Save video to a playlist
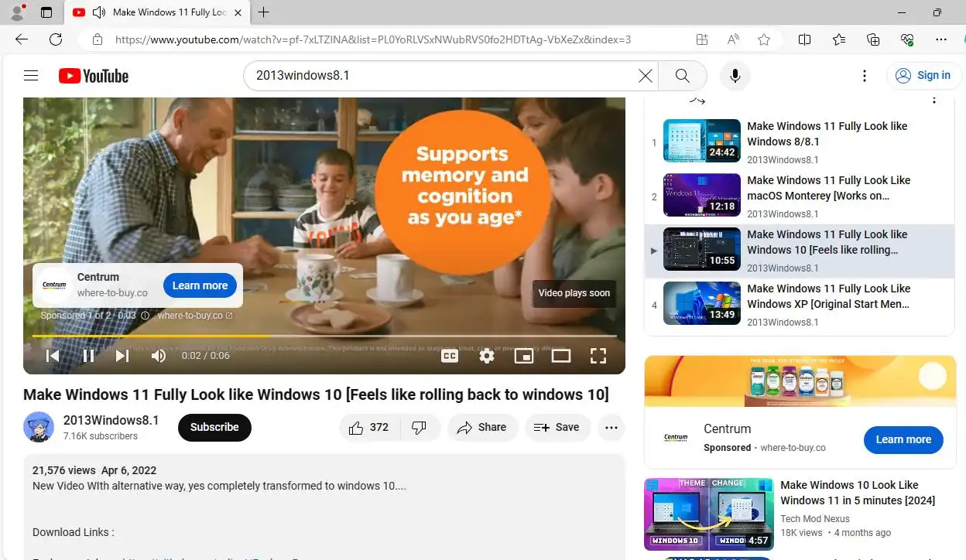Screen dimensions: 966x560 click(x=557, y=428)
